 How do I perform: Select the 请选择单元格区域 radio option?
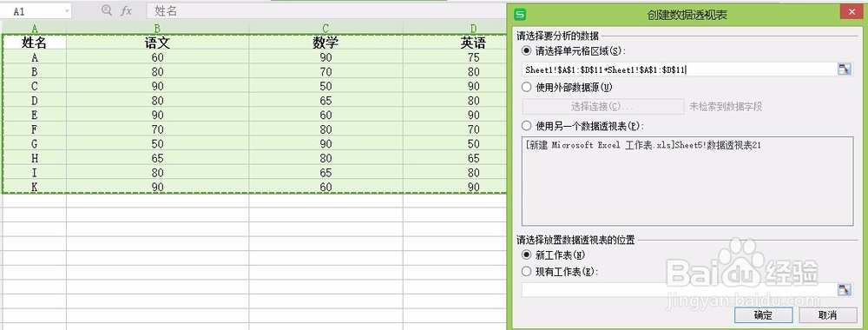point(526,51)
